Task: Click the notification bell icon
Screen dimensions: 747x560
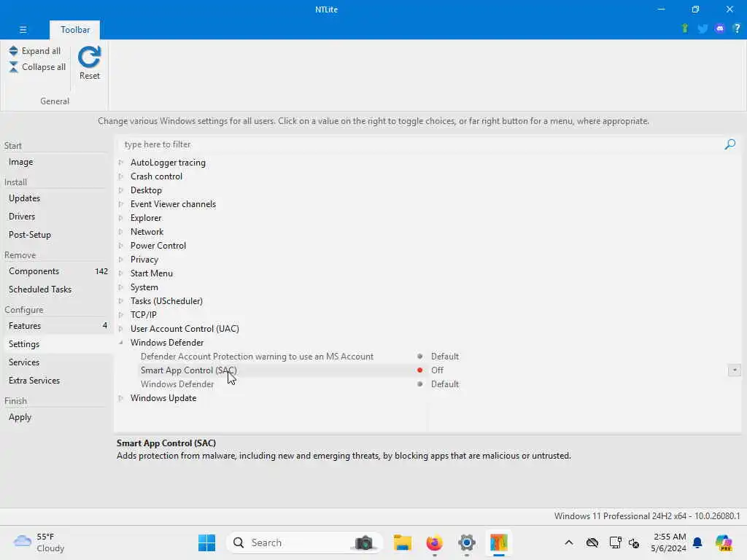Action: coord(697,542)
